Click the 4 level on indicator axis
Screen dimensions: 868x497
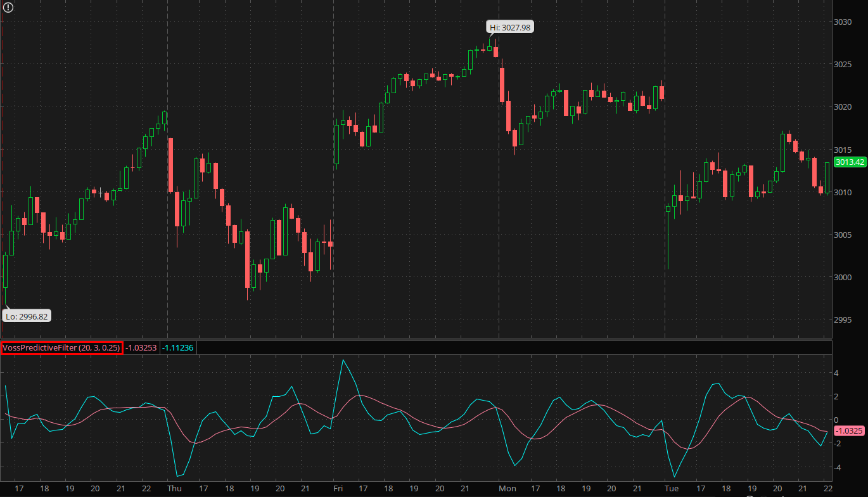(836, 373)
